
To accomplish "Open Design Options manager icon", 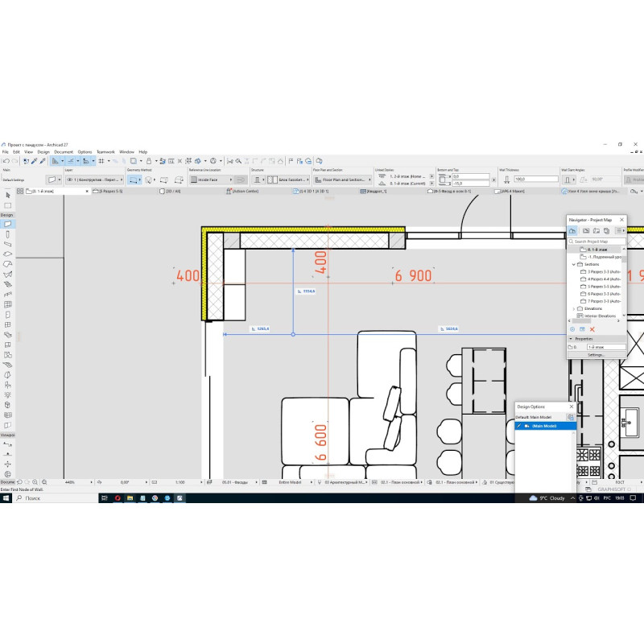I will click(570, 417).
